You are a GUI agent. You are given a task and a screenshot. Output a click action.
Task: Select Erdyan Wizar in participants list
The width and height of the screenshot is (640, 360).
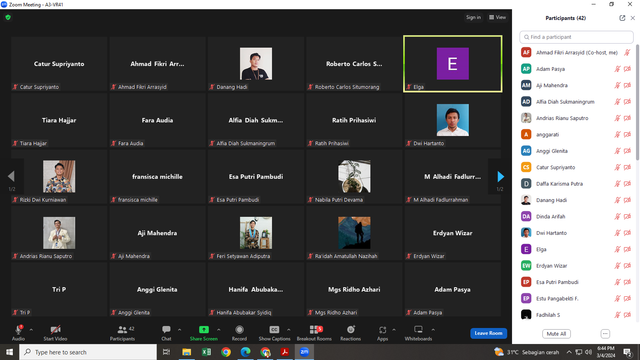(576, 266)
